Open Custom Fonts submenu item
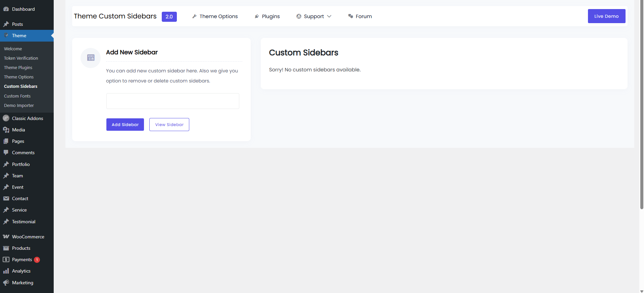Viewport: 644px width, 293px height. 17,96
